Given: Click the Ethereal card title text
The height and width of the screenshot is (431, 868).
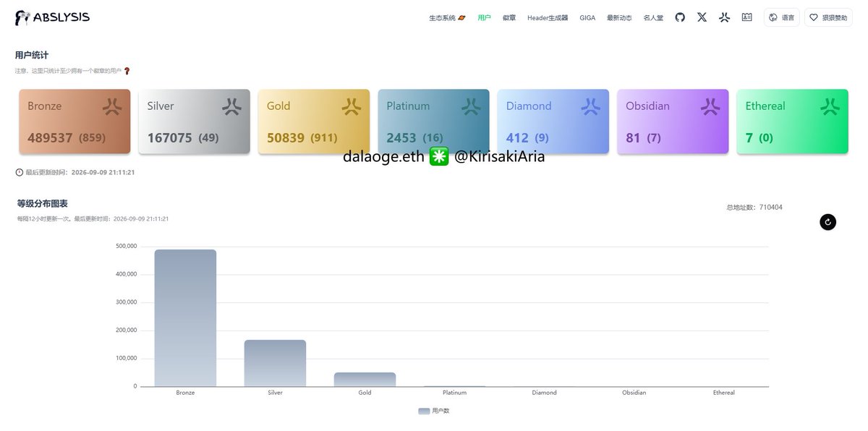Looking at the screenshot, I should [765, 106].
